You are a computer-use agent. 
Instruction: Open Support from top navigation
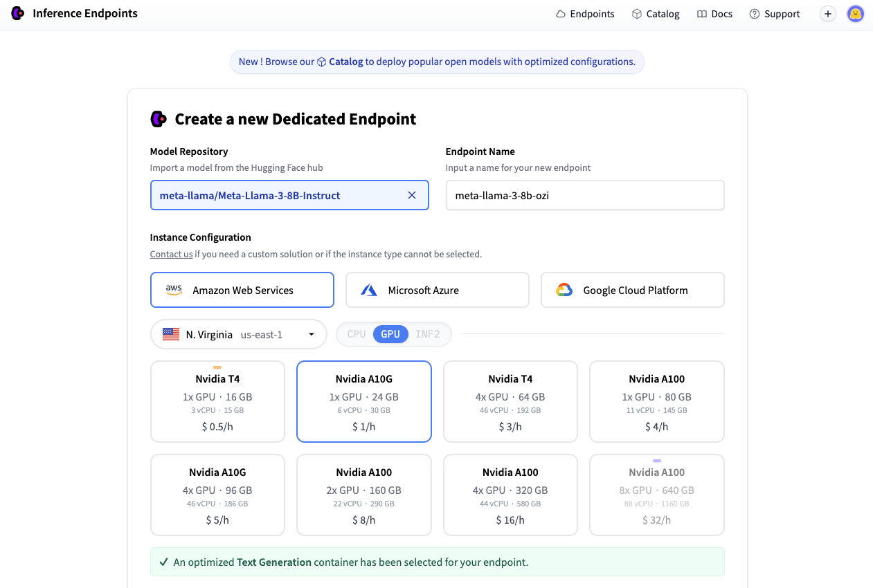point(775,14)
